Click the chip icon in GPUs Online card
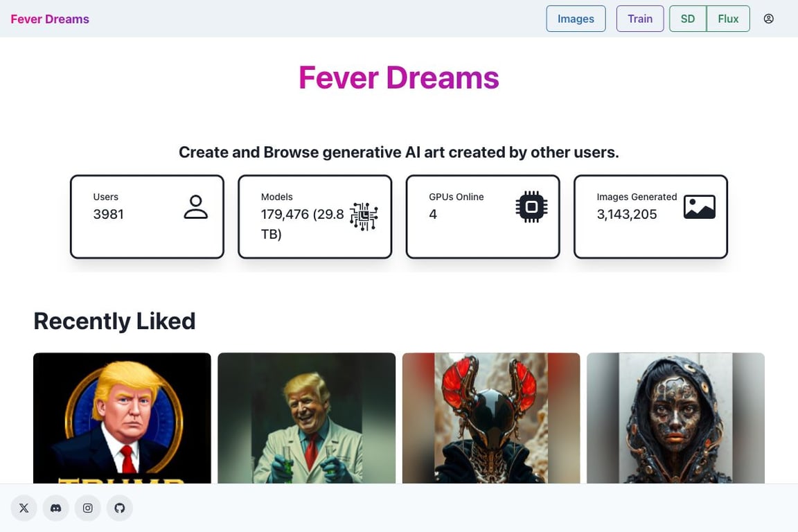This screenshot has height=532, width=798. [531, 207]
